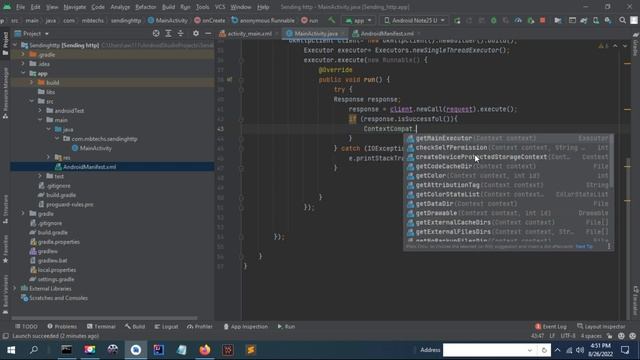The image size is (640, 360).
Task: Collapse the Sendinghttp project root node
Action: point(16,45)
